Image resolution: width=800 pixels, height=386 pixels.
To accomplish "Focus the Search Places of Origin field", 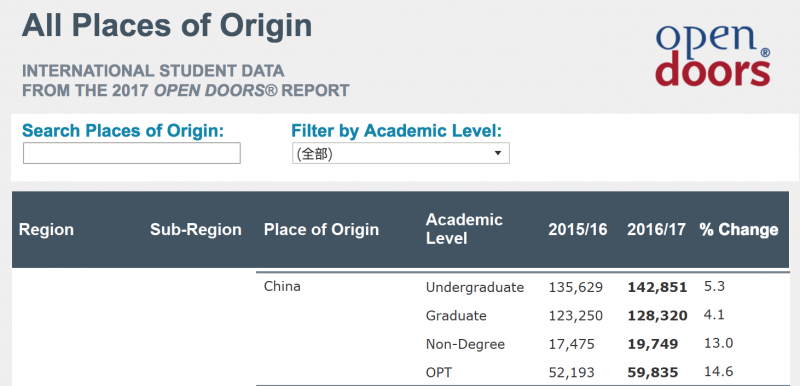I will pyautogui.click(x=132, y=153).
